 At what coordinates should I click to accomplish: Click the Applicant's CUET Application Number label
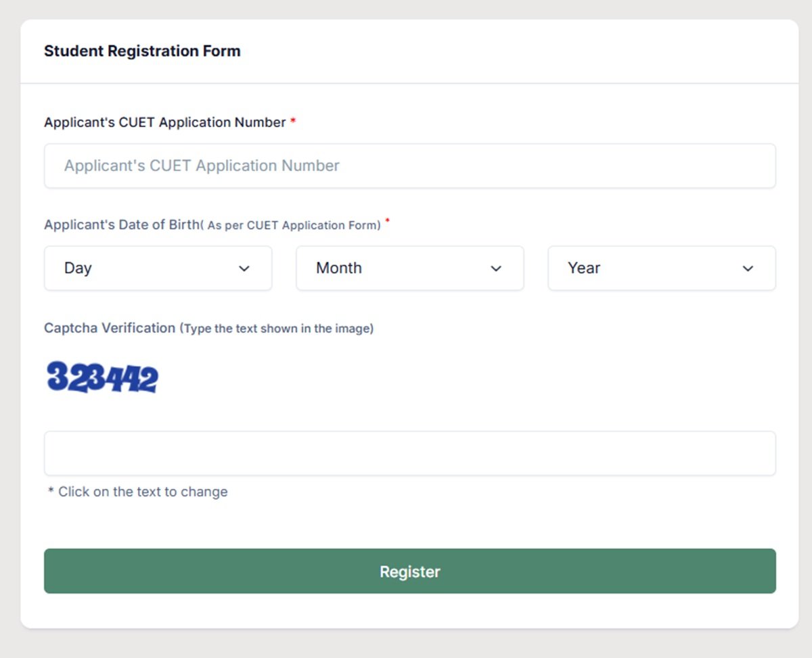coord(165,122)
